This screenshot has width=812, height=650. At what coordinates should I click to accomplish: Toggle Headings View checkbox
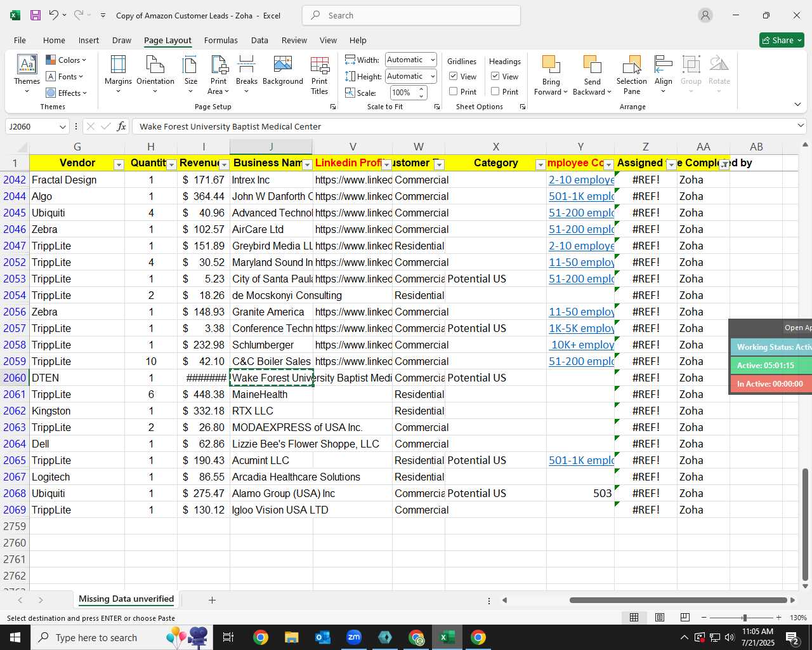click(495, 76)
